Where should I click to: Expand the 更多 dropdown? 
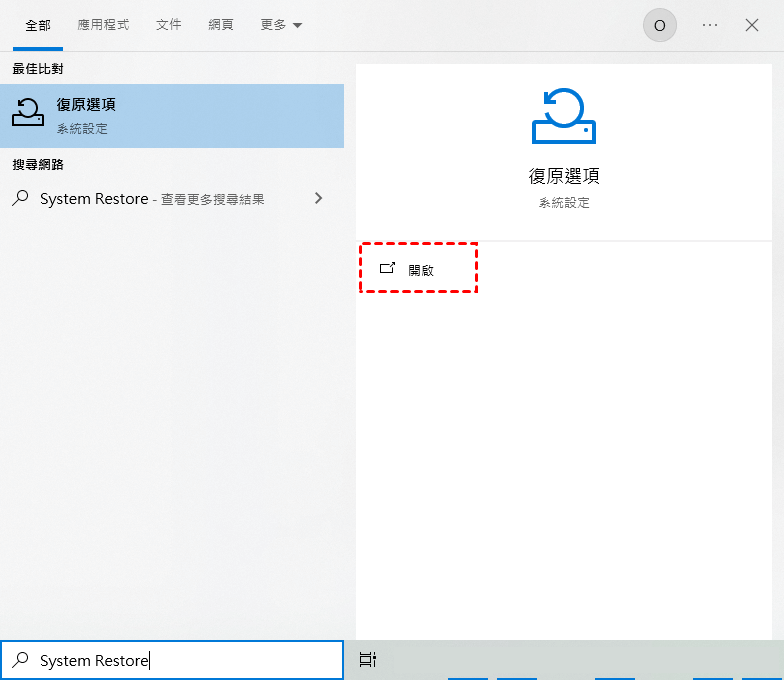click(281, 24)
